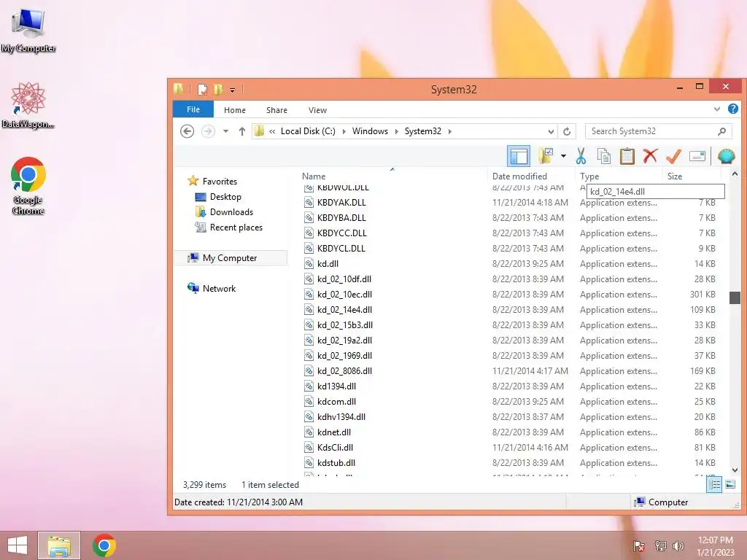
Task: Select the KdsCli.dll file
Action: [x=335, y=447]
